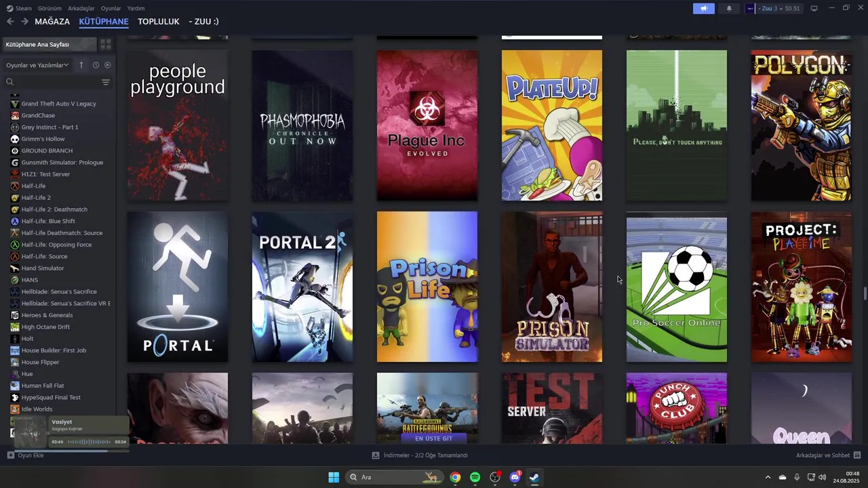Screen dimensions: 868x488
Task: Open the Yardım menu
Action: pos(136,8)
